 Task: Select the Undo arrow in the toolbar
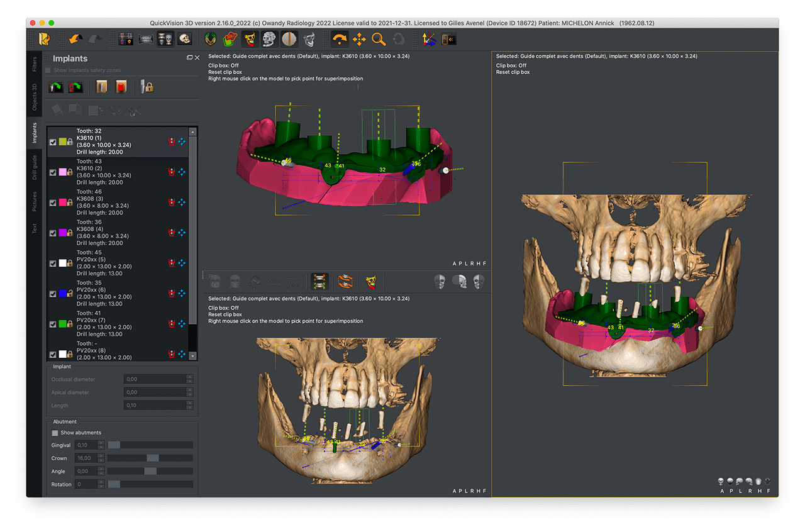[x=75, y=39]
